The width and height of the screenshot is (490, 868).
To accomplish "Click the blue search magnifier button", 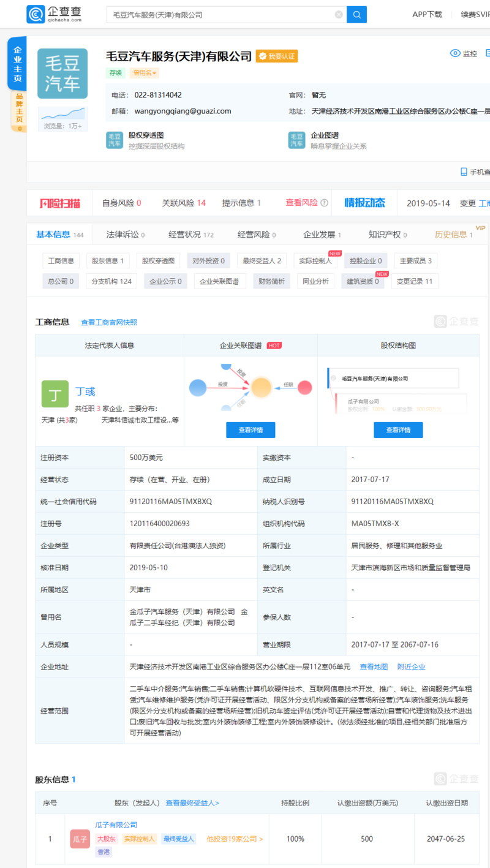I will (356, 15).
